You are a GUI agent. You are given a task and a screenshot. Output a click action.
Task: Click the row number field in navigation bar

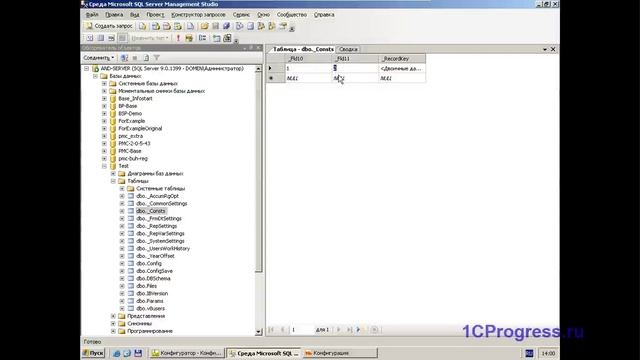pyautogui.click(x=302, y=330)
